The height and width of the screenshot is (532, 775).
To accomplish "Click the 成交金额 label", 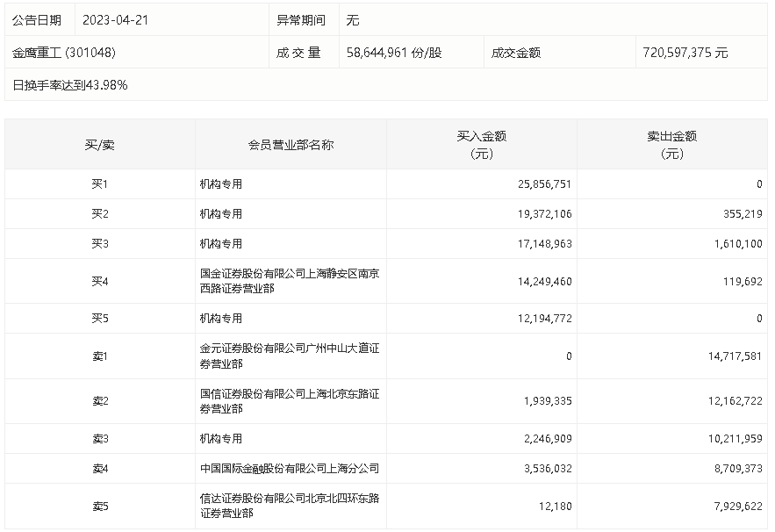I will 515,53.
